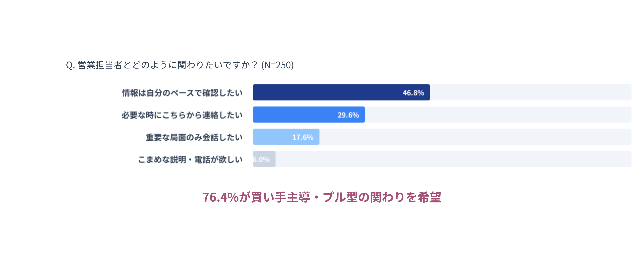Select the label 必要な時にこちらから連絡したい
Image resolution: width=644 pixels, height=256 pixels.
[x=182, y=115]
